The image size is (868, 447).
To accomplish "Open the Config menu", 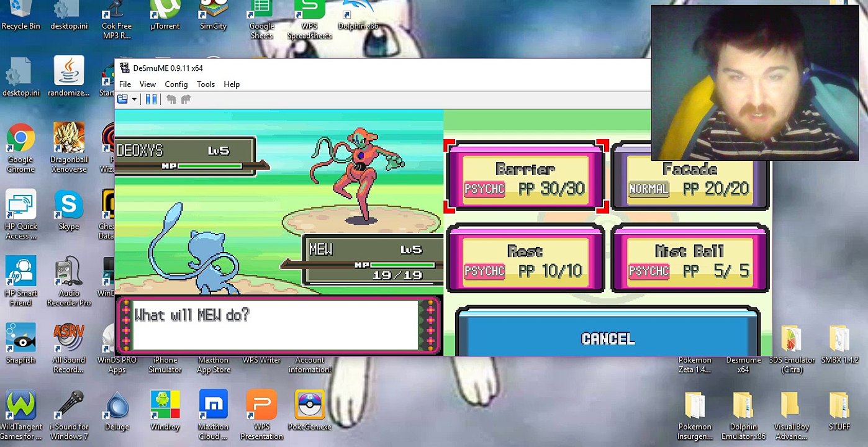I will [x=176, y=84].
